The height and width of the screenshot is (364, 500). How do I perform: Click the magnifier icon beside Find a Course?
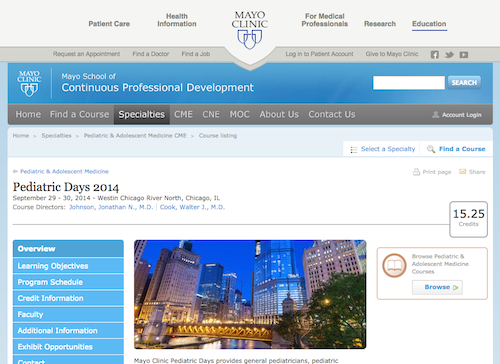click(x=431, y=149)
